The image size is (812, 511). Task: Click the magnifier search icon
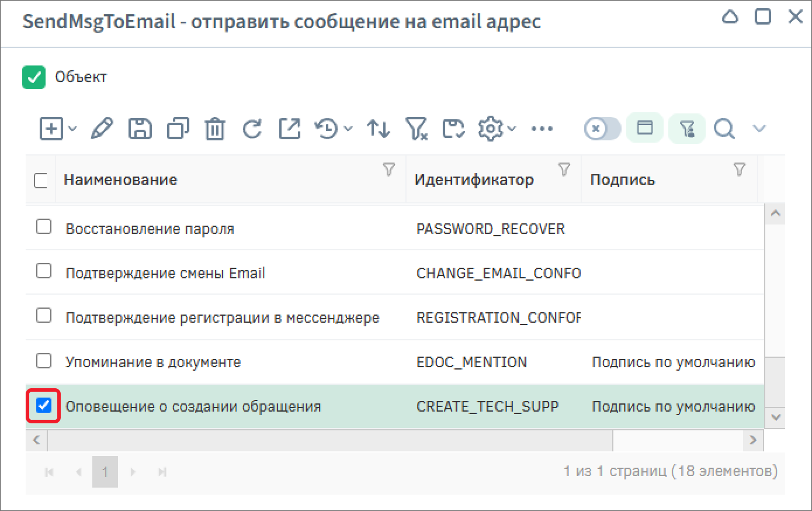coord(724,128)
